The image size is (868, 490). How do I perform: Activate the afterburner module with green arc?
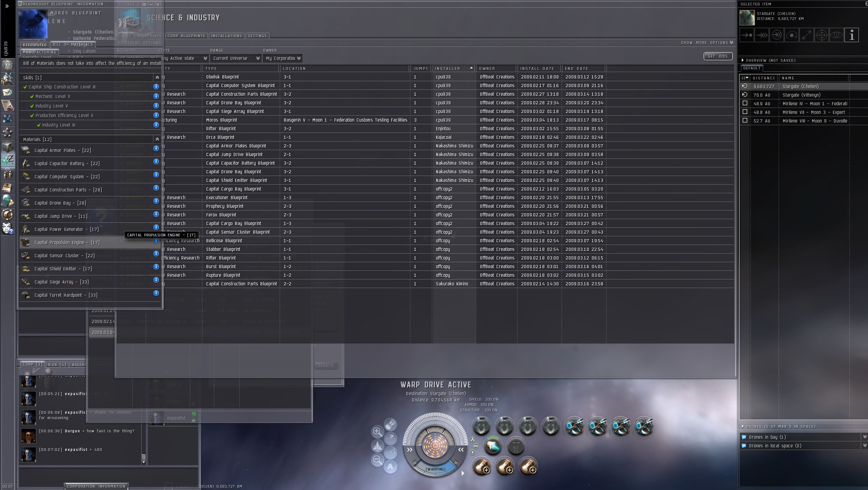[493, 446]
